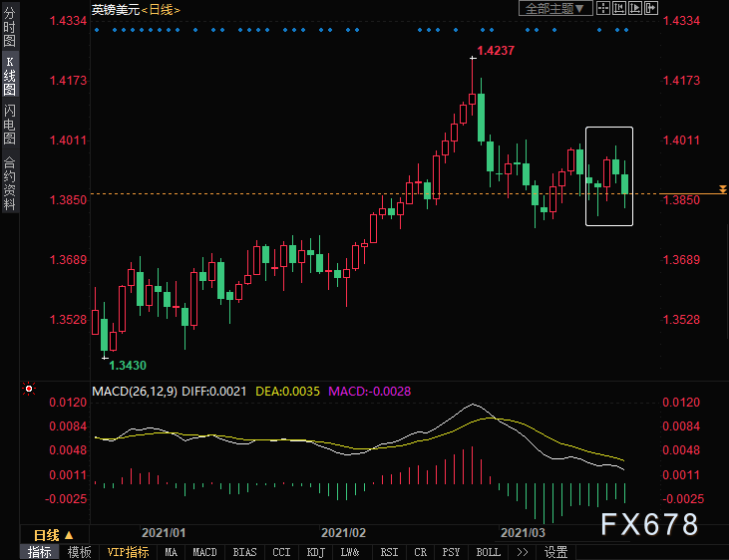
Task: Toggle the BOLL indicator
Action: click(489, 552)
